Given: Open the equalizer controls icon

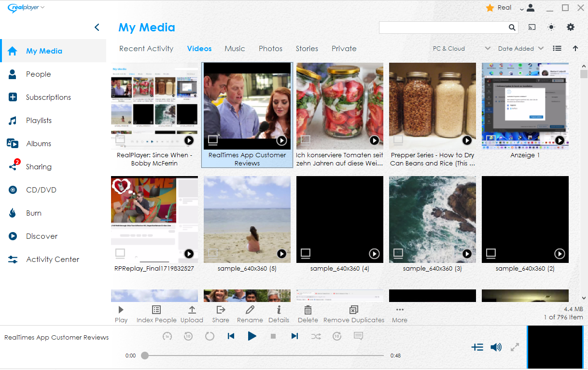Looking at the screenshot, I should pyautogui.click(x=477, y=347).
